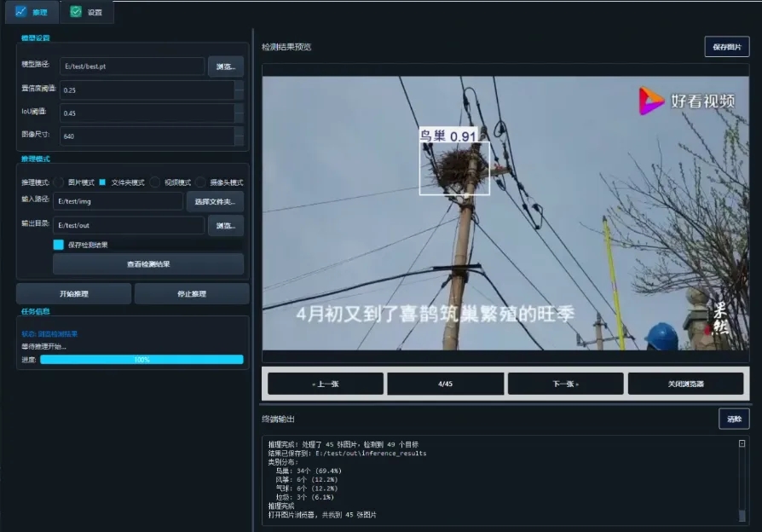Increase the IoU阈值 spinner value
Image resolution: width=762 pixels, height=532 pixels.
pos(240,108)
